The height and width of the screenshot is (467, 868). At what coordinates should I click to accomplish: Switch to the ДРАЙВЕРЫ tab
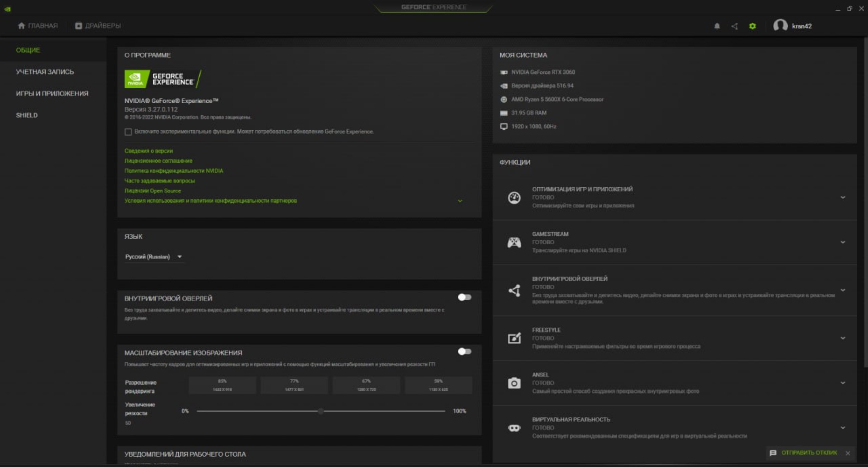(x=98, y=26)
